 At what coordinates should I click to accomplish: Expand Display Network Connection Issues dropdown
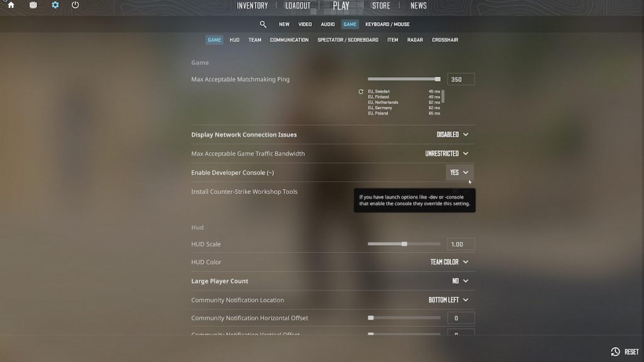452,134
